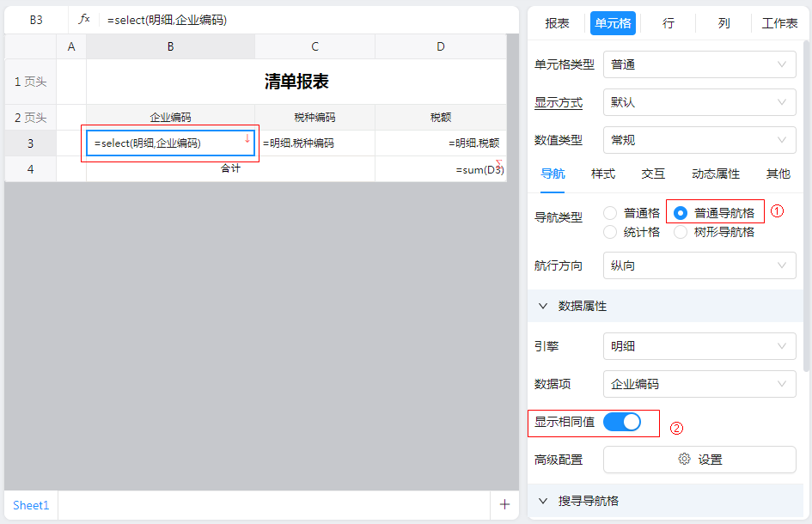The height and width of the screenshot is (524, 812).
Task: Click the plus icon to add sheet
Action: (x=504, y=505)
